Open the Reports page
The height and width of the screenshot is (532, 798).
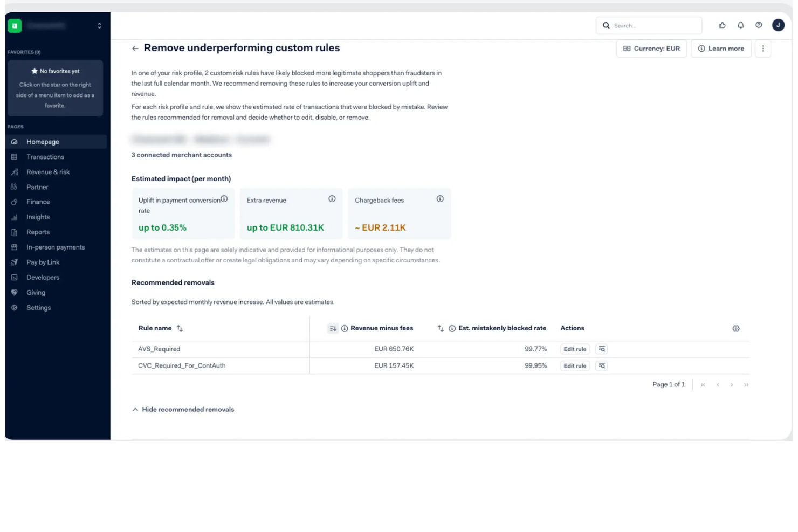click(38, 232)
